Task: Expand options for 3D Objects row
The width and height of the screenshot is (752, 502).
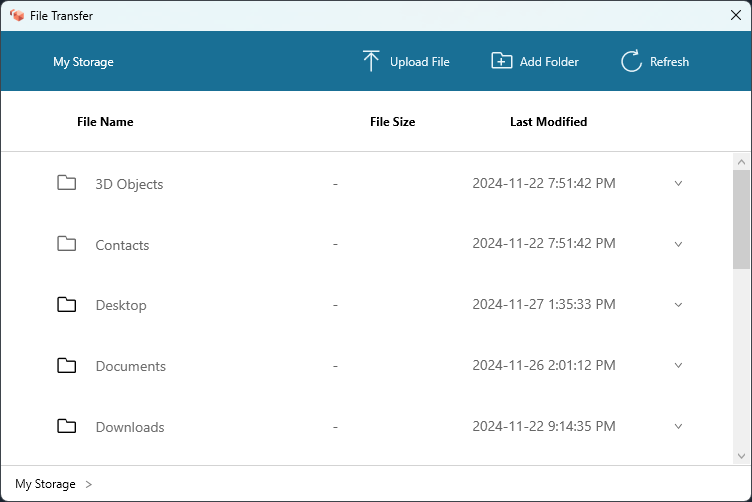Action: (678, 183)
